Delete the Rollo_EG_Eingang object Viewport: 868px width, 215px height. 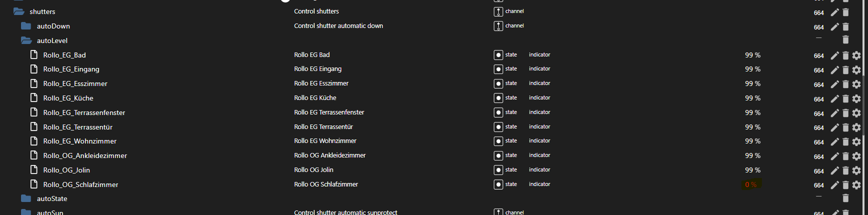coord(845,70)
